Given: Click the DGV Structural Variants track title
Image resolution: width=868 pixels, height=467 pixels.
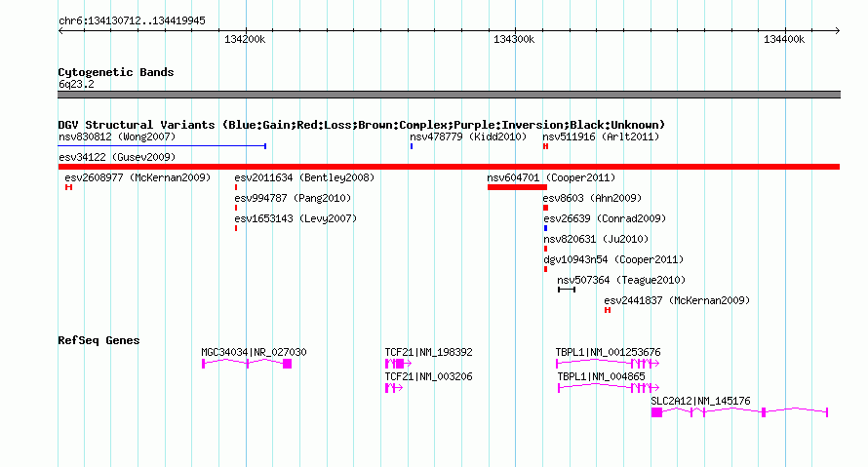Looking at the screenshot, I should click(362, 125).
